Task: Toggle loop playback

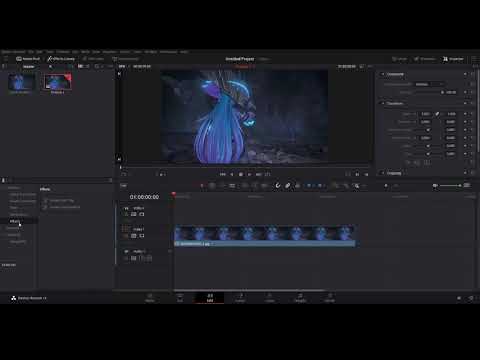Action: click(x=268, y=174)
